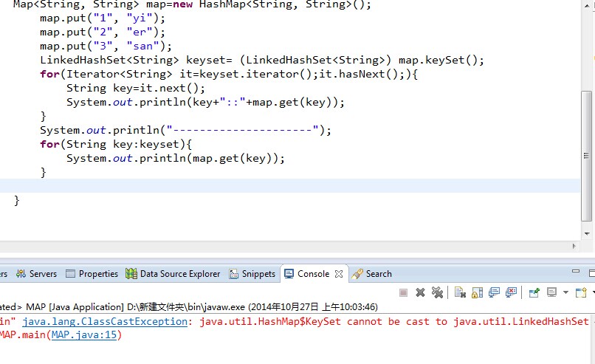Viewport: 595px width, 364px height.
Task: Click the LinkedHashSet keyset cast line
Action: (262, 60)
